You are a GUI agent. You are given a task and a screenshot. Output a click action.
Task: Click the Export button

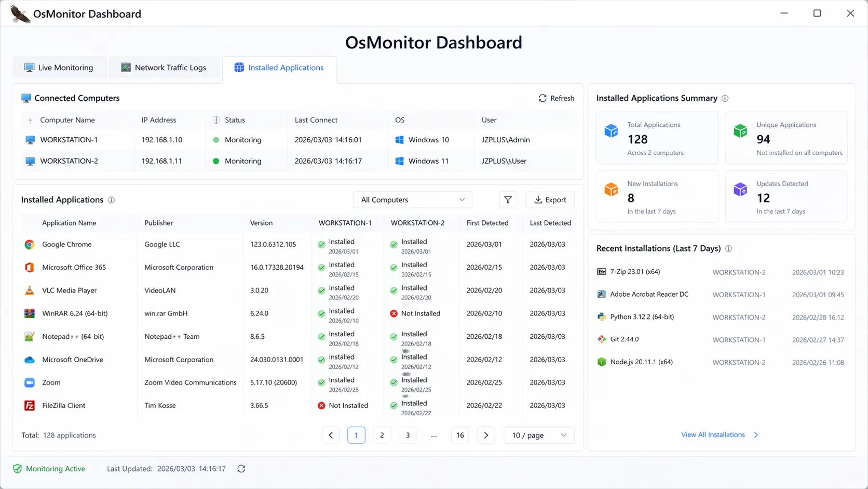click(550, 200)
